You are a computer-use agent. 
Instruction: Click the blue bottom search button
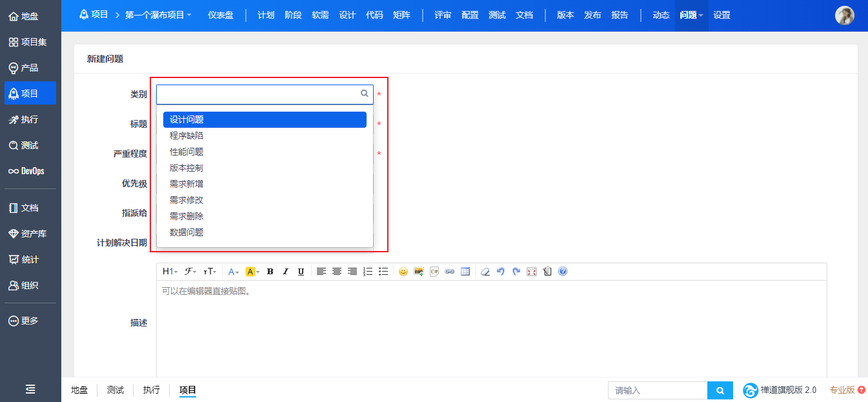(720, 390)
